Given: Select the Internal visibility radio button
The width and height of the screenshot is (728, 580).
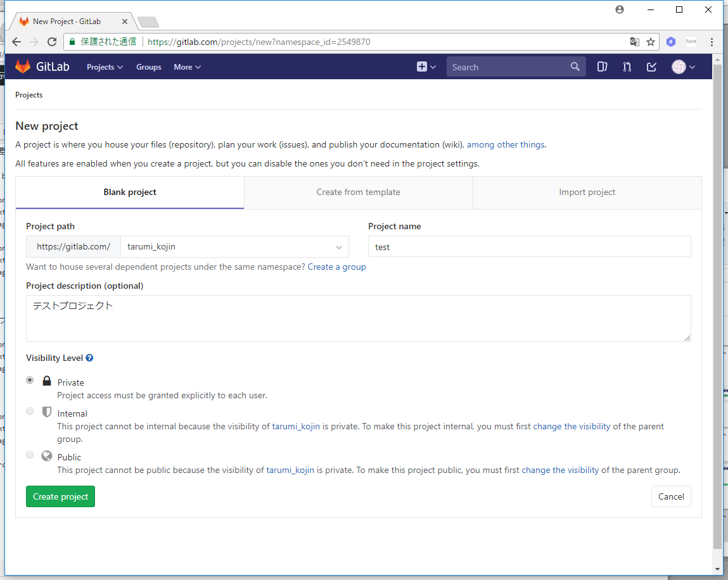Looking at the screenshot, I should pos(30,411).
